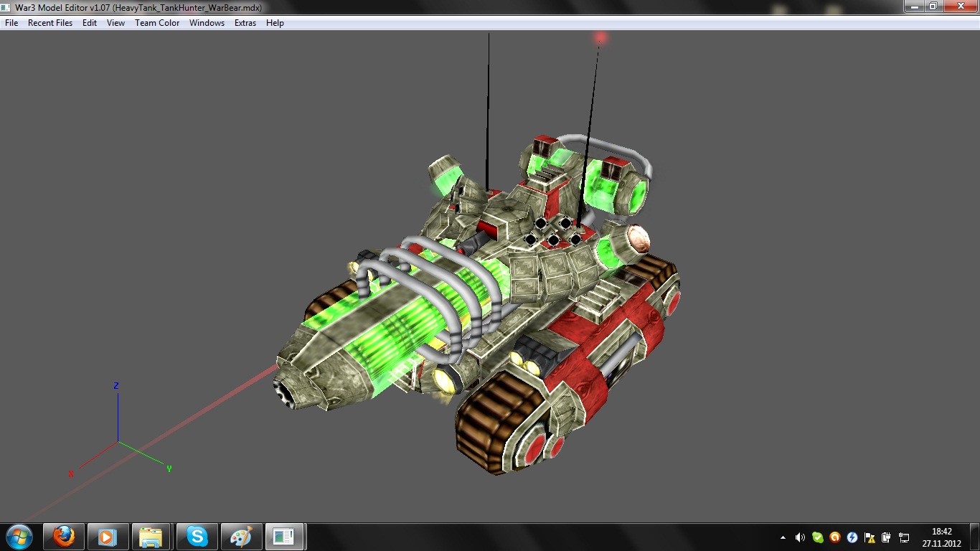Click the volume speaker tray icon
This screenshot has height=551, width=980.
(x=800, y=537)
